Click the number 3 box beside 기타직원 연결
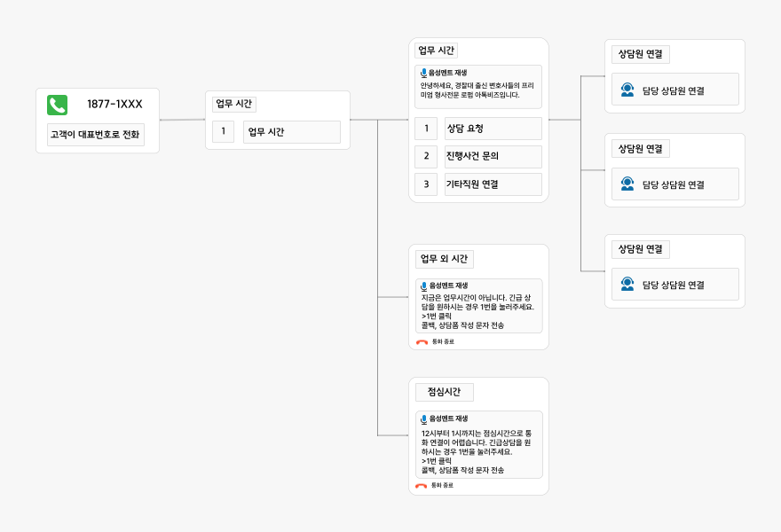This screenshot has height=532, width=781. pos(426,184)
